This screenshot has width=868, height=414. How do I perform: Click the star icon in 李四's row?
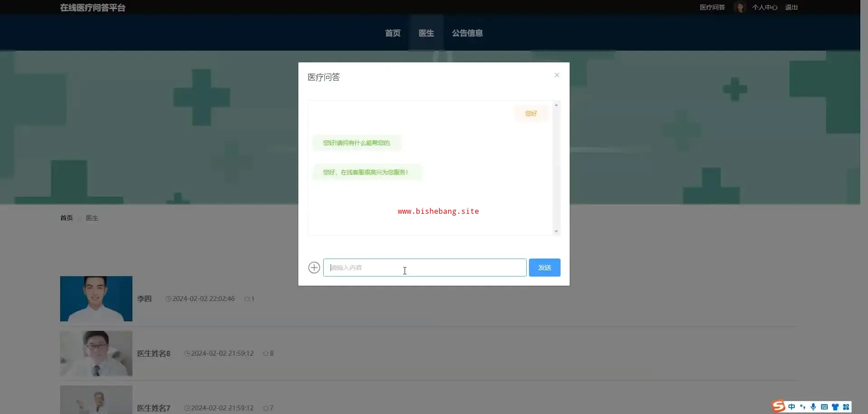pyautogui.click(x=247, y=299)
